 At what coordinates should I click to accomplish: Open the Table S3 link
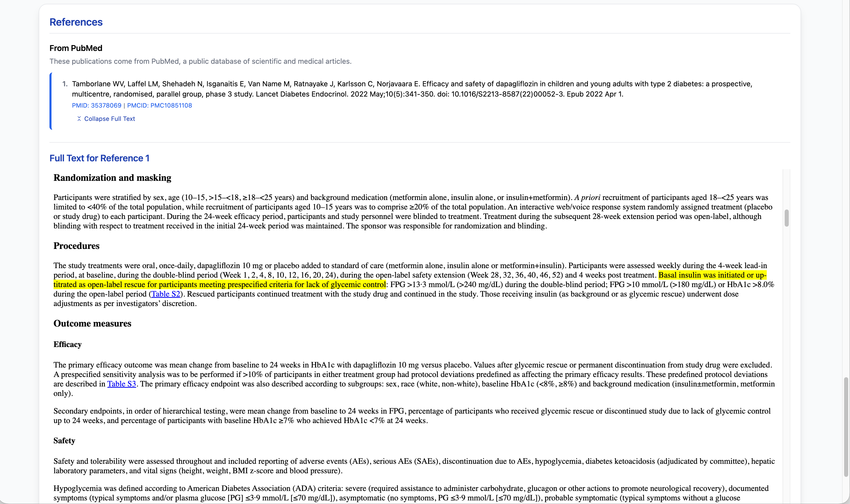[x=122, y=384]
